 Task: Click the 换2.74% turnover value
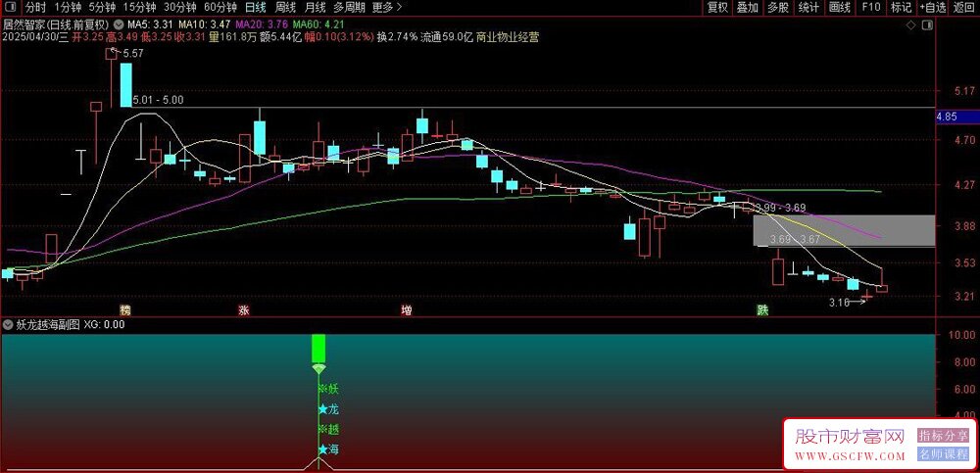click(x=397, y=37)
